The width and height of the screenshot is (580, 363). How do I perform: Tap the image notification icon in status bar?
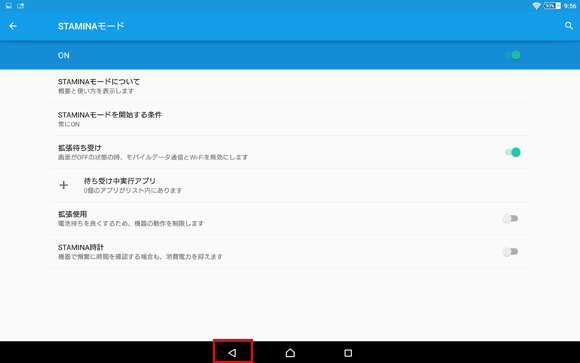point(9,6)
